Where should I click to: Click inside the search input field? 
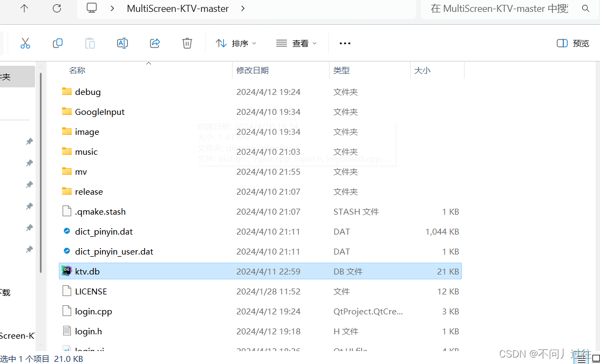tap(502, 9)
